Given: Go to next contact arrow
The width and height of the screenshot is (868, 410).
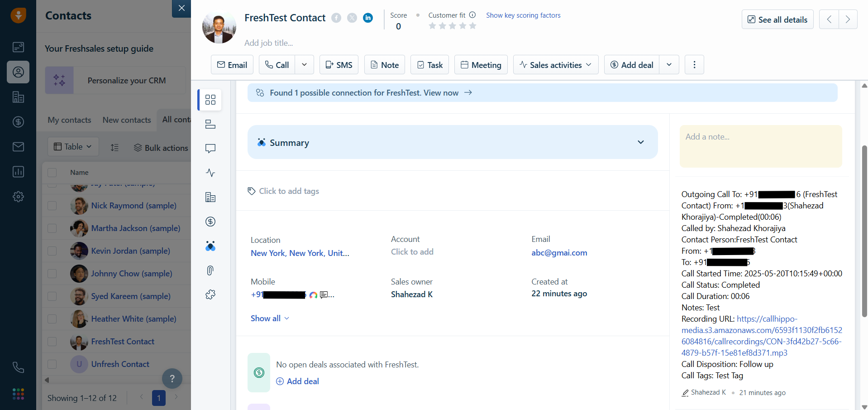Looking at the screenshot, I should coord(848,19).
